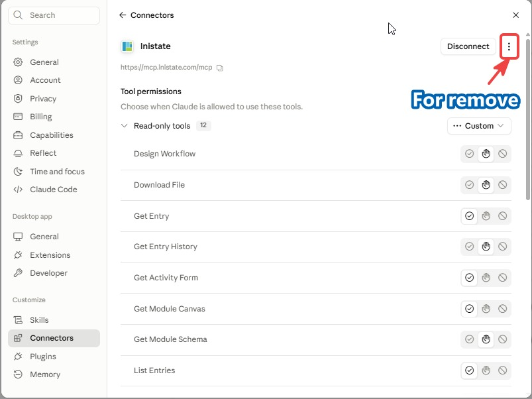Set Design Workflow to blocked icon
Screen dimensions: 532x399
(502, 154)
